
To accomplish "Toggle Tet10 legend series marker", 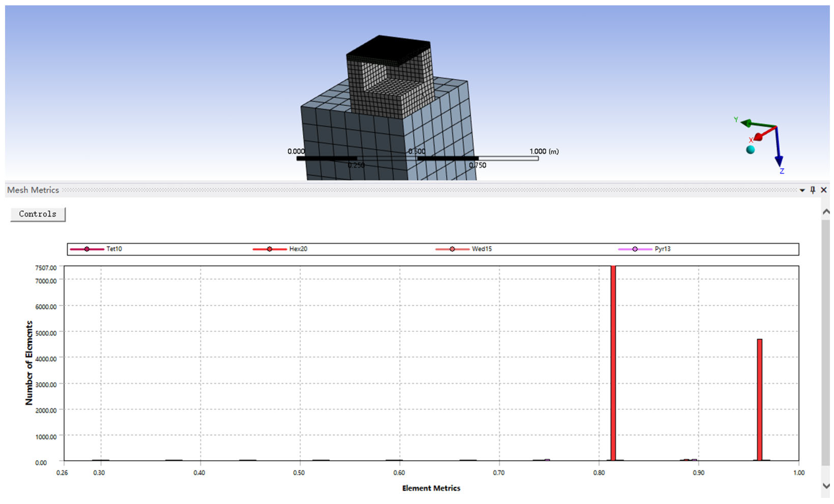I will coord(87,249).
